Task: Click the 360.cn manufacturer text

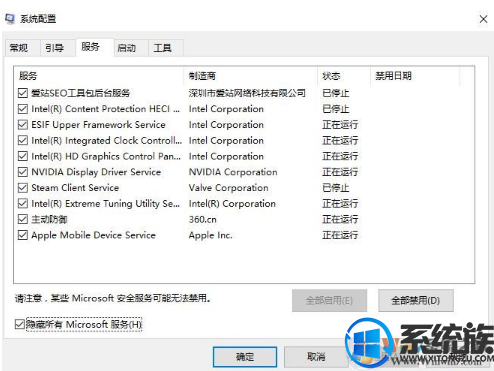Action: pos(203,219)
